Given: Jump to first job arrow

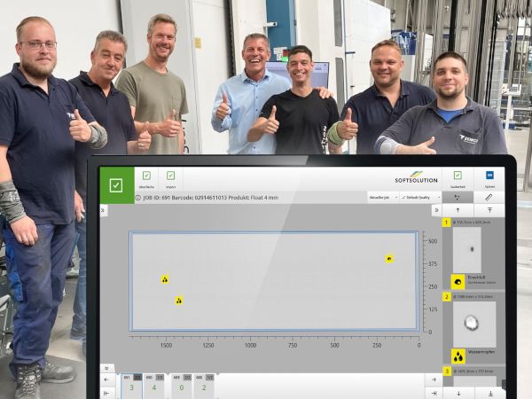Looking at the screenshot, I should [x=107, y=393].
